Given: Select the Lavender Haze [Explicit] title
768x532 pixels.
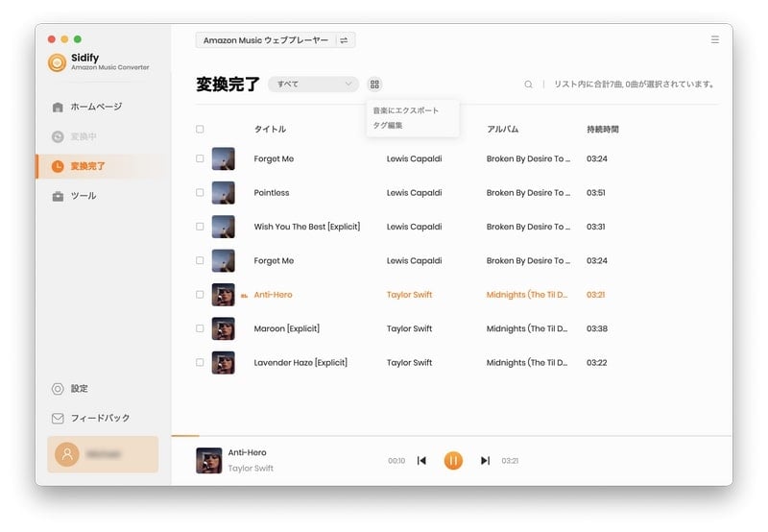Looking at the screenshot, I should click(x=300, y=362).
